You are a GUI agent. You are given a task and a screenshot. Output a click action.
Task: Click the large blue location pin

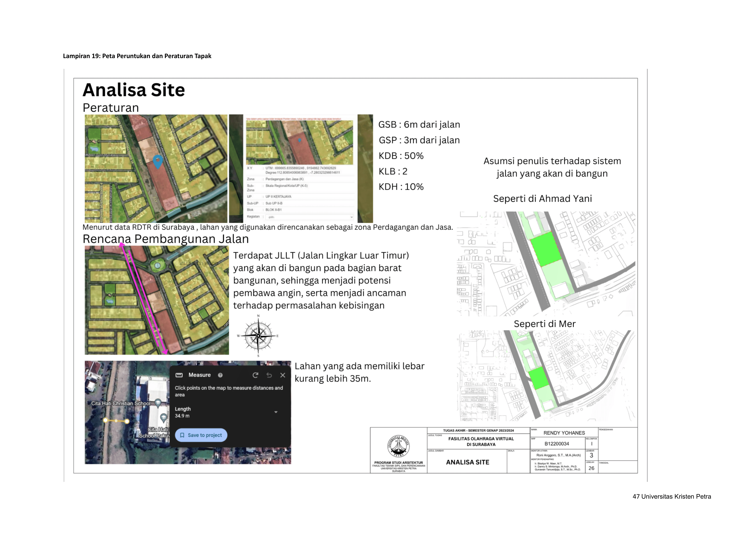click(158, 161)
